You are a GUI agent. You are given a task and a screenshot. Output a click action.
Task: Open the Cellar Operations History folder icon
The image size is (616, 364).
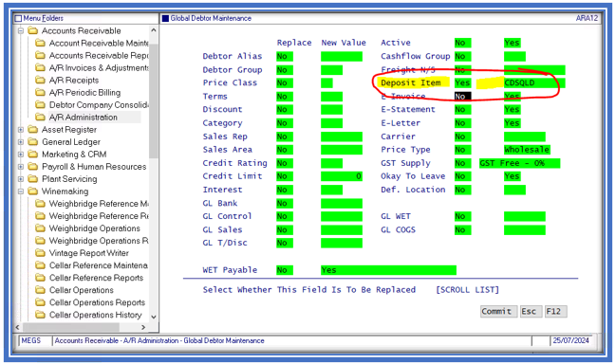pos(40,315)
